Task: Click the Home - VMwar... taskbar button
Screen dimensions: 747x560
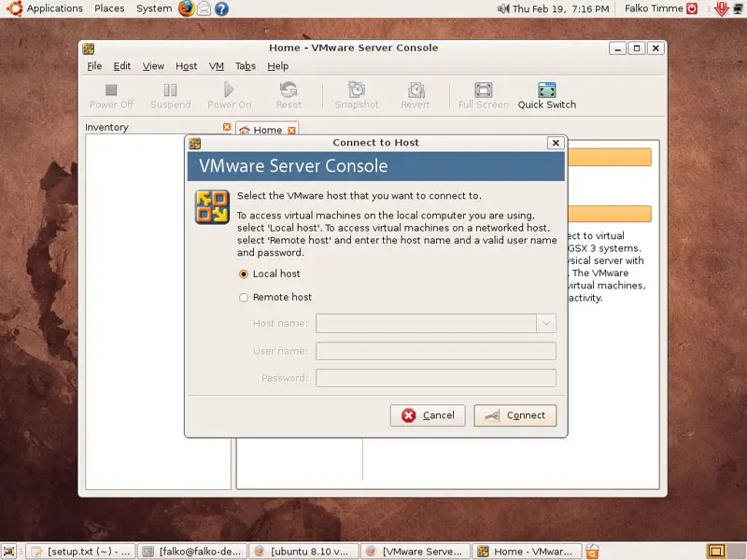Action: tap(527, 552)
